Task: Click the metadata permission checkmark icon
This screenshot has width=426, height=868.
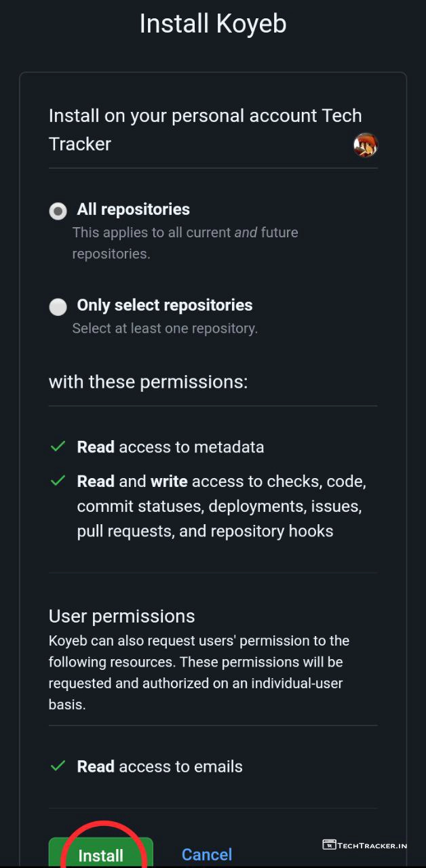Action: click(x=58, y=447)
